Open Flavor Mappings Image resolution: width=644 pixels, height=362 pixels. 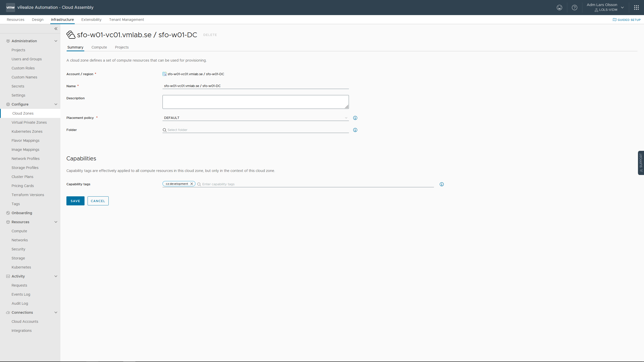click(25, 141)
